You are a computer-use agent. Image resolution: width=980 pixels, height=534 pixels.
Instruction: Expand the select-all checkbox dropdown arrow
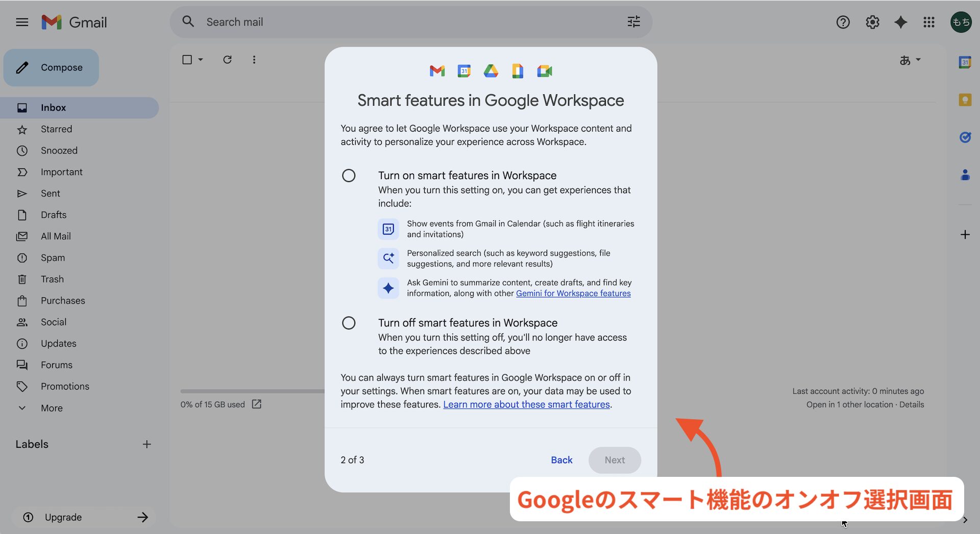[x=201, y=60]
